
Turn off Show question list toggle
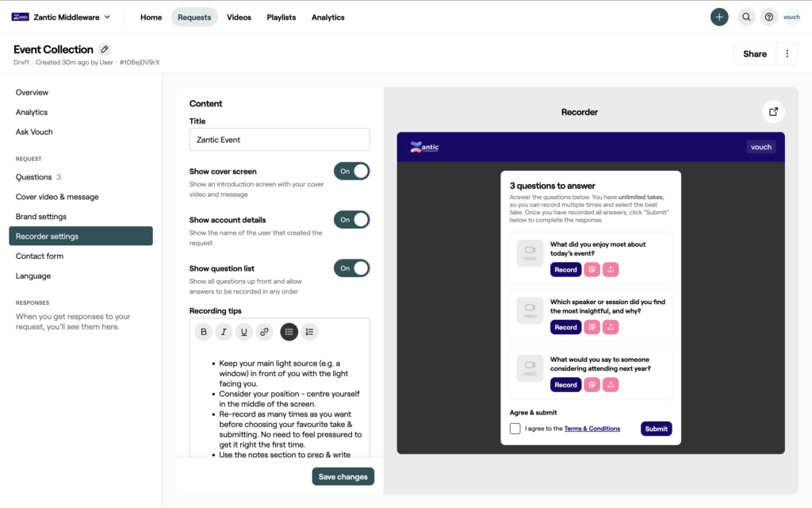pyautogui.click(x=351, y=268)
